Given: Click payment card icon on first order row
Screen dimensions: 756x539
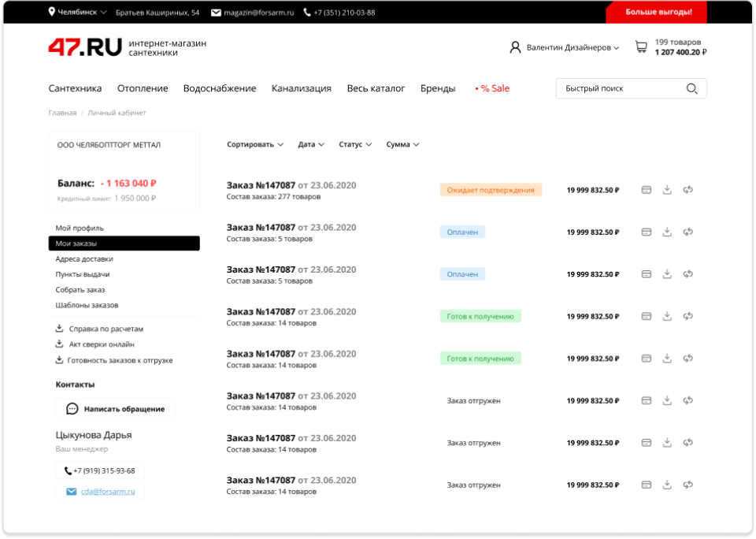Looking at the screenshot, I should (647, 190).
